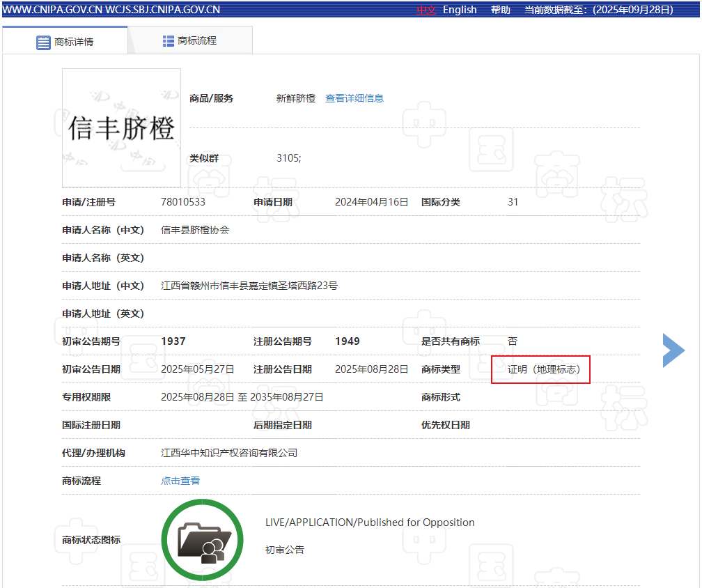This screenshot has height=588, width=702.
Task: Click the grid icon on 商标流程 tab
Action: (169, 41)
